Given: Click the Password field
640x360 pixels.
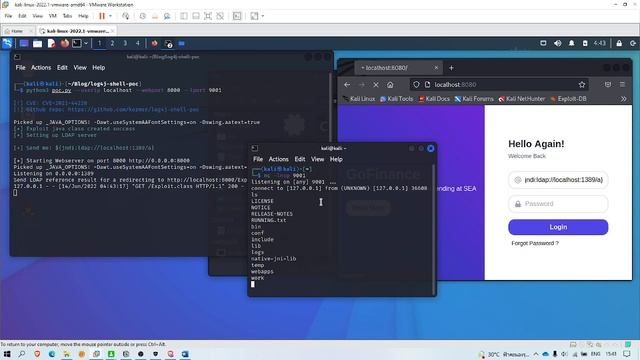Looking at the screenshot, I should [558, 204].
